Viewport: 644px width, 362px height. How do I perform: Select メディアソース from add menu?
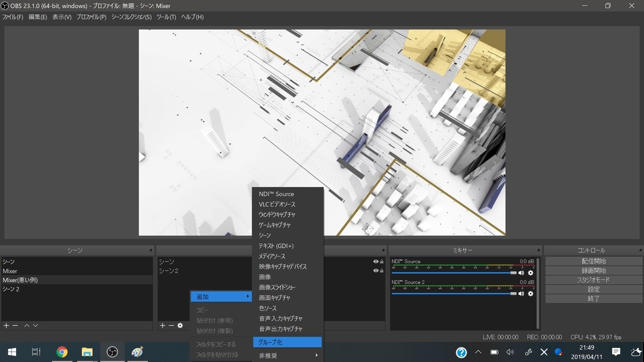tap(287, 256)
